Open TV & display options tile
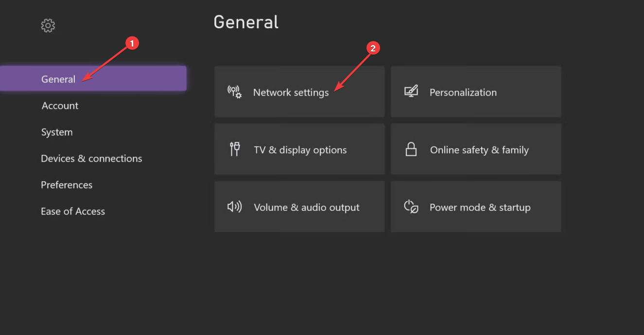 pyautogui.click(x=299, y=149)
